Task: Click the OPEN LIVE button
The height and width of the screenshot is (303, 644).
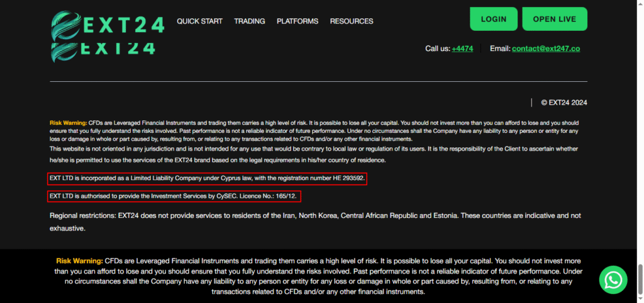Action: click(x=555, y=19)
